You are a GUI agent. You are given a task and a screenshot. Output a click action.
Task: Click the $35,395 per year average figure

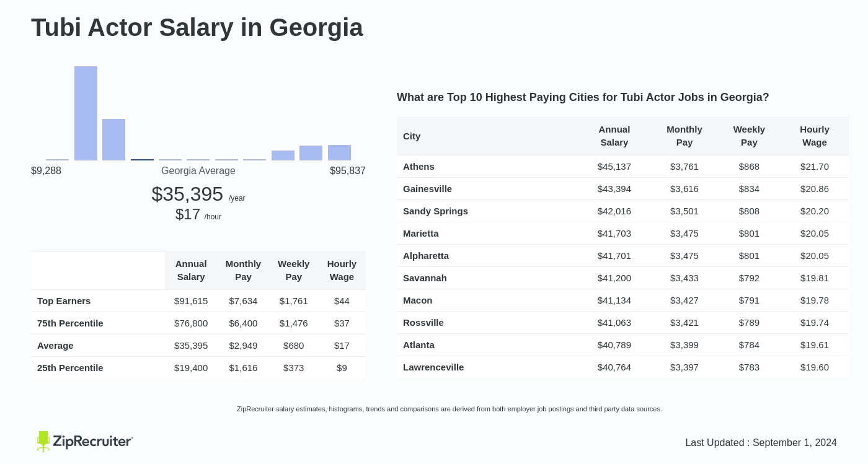pos(198,194)
